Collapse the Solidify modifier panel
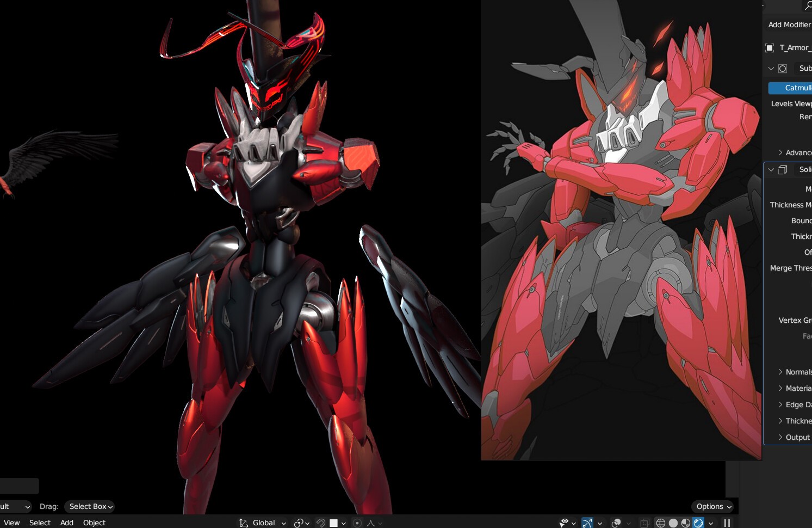This screenshot has width=812, height=528. coord(771,170)
